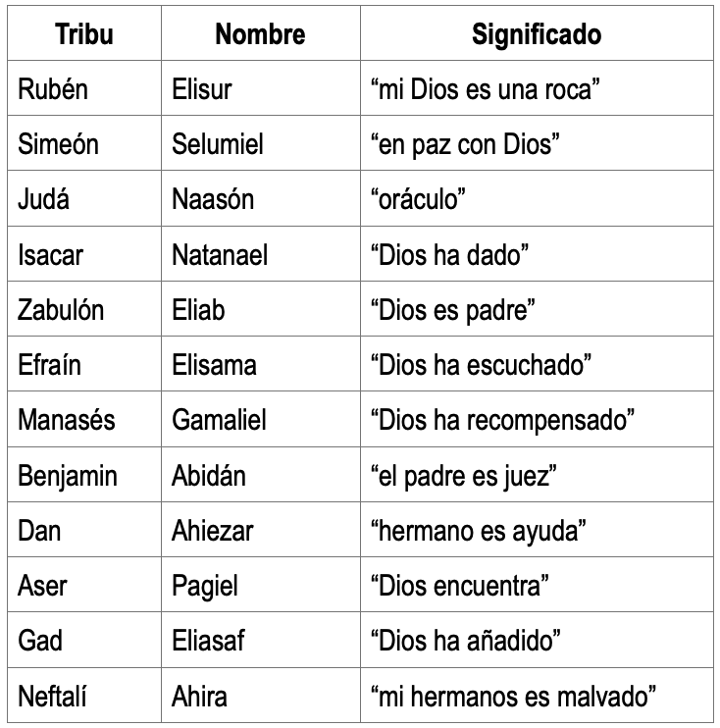The height and width of the screenshot is (728, 720).
Task: Select the Naasón name cell
Action: coord(260,198)
